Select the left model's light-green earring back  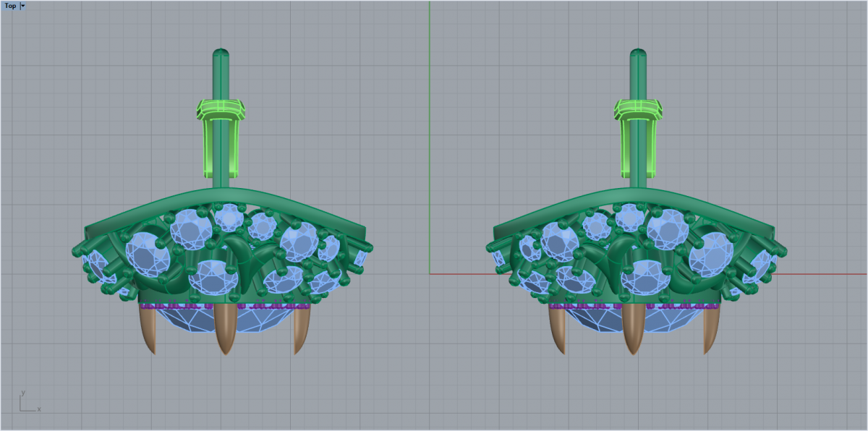coord(221,137)
